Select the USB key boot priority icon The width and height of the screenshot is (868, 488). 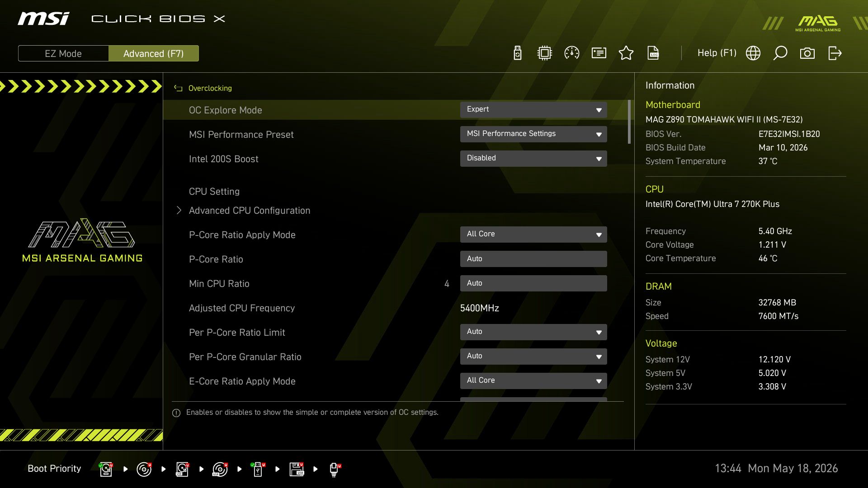tap(258, 469)
